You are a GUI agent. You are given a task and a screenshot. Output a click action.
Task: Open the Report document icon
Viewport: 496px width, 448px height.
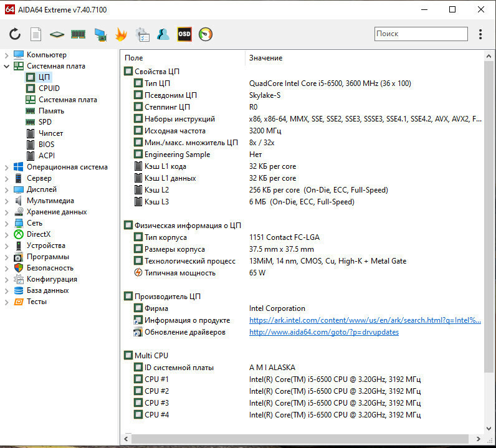tap(36, 34)
